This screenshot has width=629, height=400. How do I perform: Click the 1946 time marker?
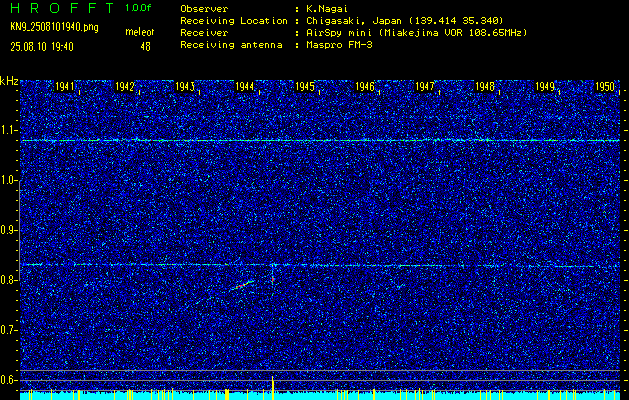365,86
